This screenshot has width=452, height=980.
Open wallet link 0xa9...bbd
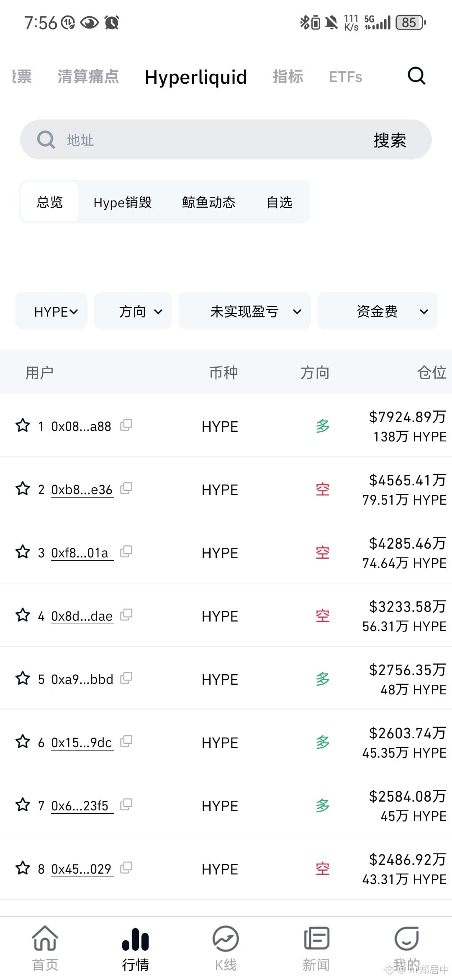click(82, 679)
